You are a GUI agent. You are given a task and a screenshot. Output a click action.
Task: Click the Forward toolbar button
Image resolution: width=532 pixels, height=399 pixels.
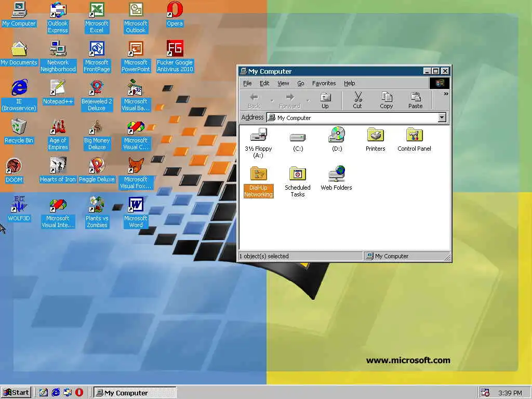290,100
